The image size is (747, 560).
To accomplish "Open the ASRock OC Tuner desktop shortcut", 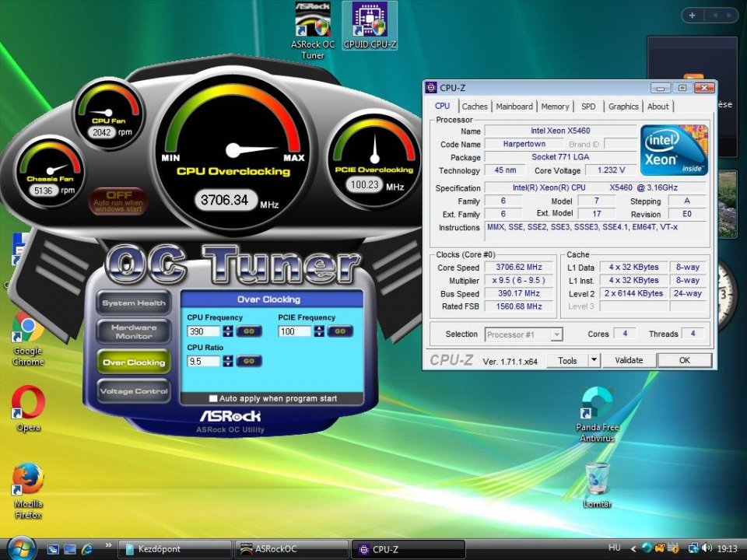I will [x=313, y=30].
